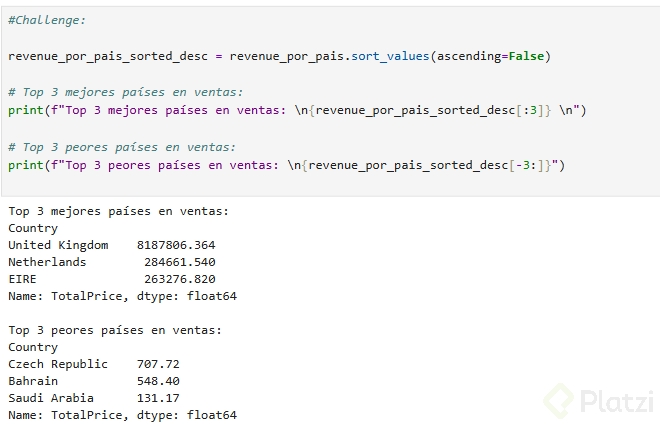This screenshot has height=424, width=660.
Task: Click the 131.17 revenue value
Action: click(x=158, y=398)
